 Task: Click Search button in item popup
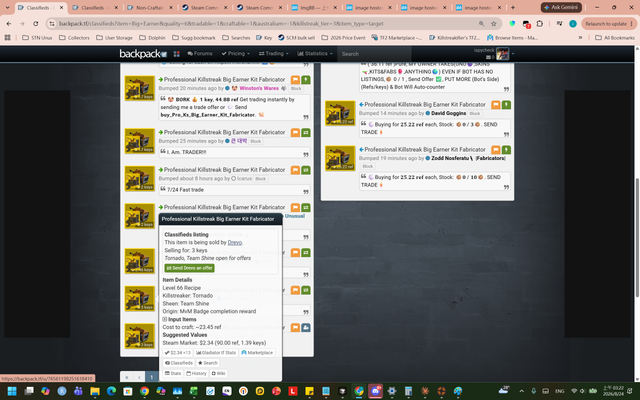(x=208, y=363)
